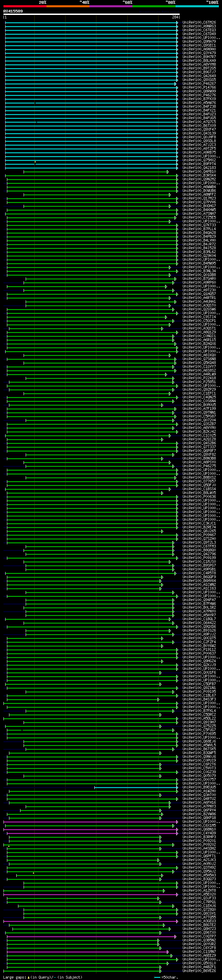Click the orange ~40% identity color bar
Viewport: 222px width, 980px height.
[68, 6]
